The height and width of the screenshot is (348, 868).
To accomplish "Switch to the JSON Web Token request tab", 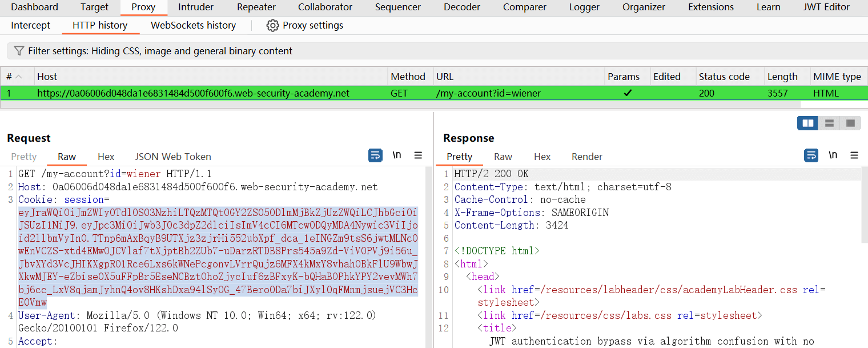I will [x=173, y=157].
